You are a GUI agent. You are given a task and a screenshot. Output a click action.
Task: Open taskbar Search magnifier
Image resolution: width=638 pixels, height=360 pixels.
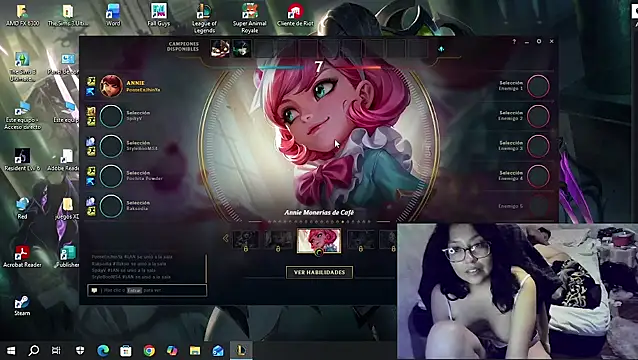pos(34,350)
